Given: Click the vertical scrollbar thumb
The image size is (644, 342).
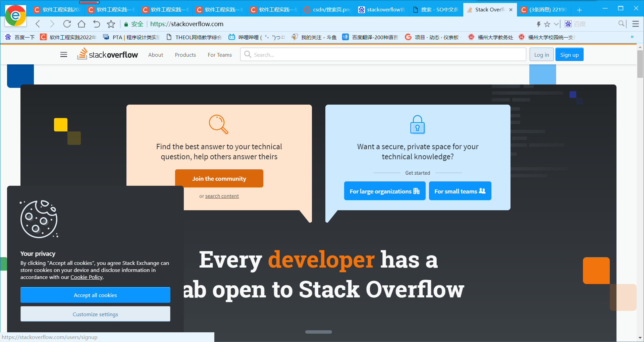Looking at the screenshot, I should click(x=640, y=64).
